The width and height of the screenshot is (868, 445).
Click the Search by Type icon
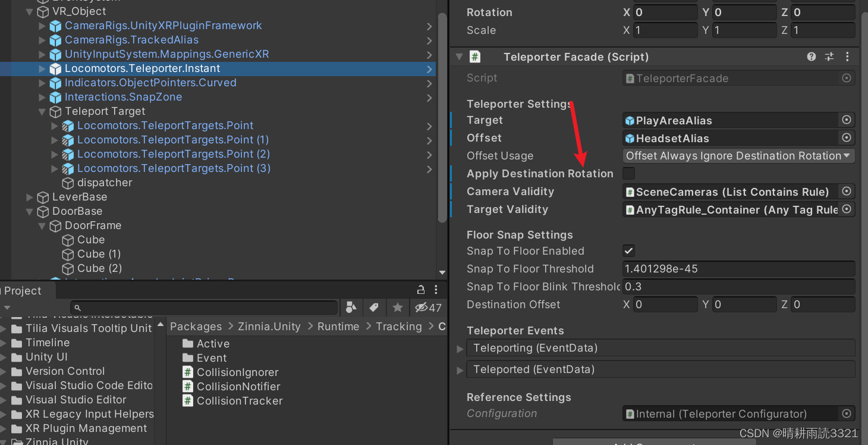coord(351,308)
